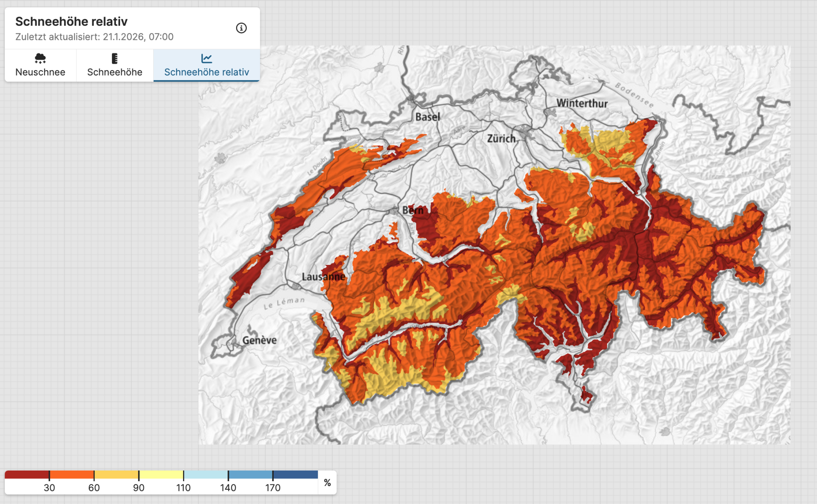
Task: Switch to the Neuschnee tab
Action: (x=40, y=72)
